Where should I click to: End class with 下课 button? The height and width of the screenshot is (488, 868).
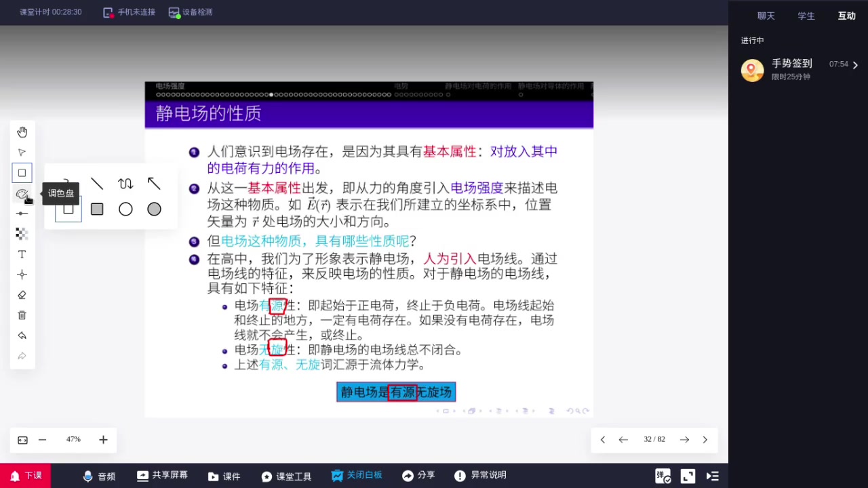pyautogui.click(x=25, y=476)
